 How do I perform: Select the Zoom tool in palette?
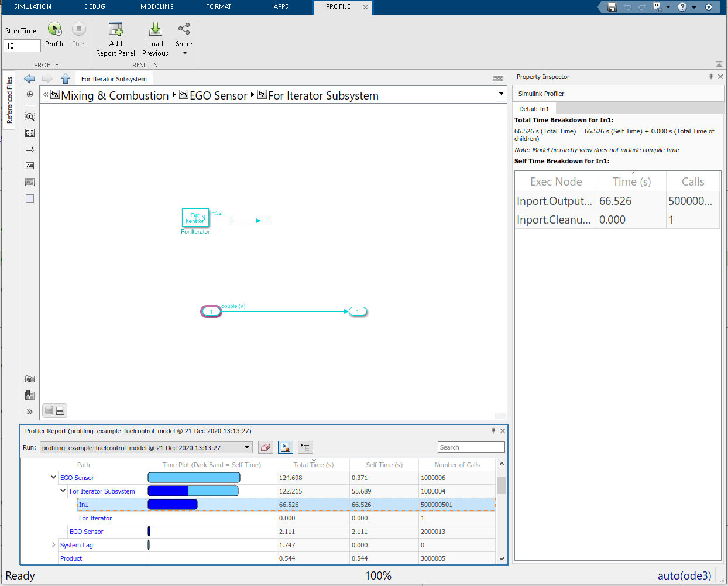pos(30,116)
